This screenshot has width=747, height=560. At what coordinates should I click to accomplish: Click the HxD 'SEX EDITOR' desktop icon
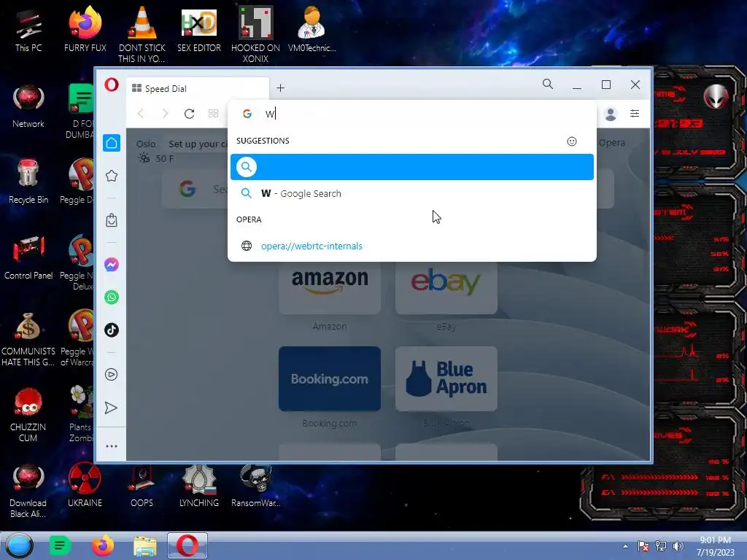point(199,31)
